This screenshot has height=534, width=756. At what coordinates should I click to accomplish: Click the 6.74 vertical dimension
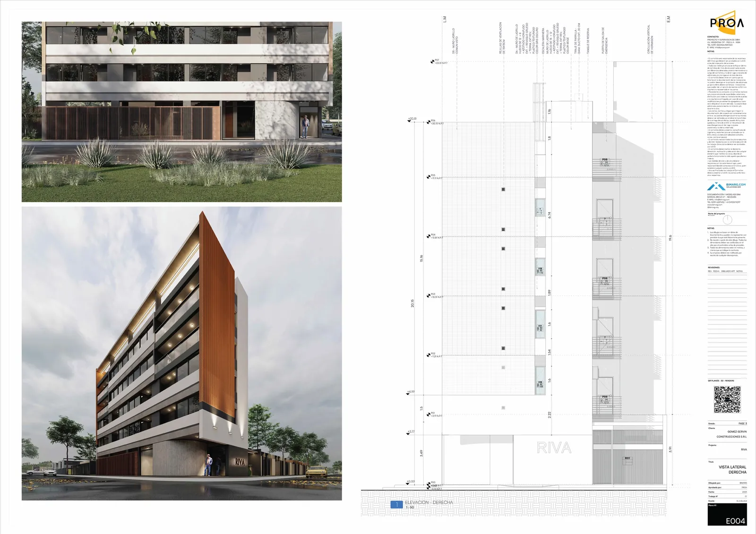coord(550,215)
